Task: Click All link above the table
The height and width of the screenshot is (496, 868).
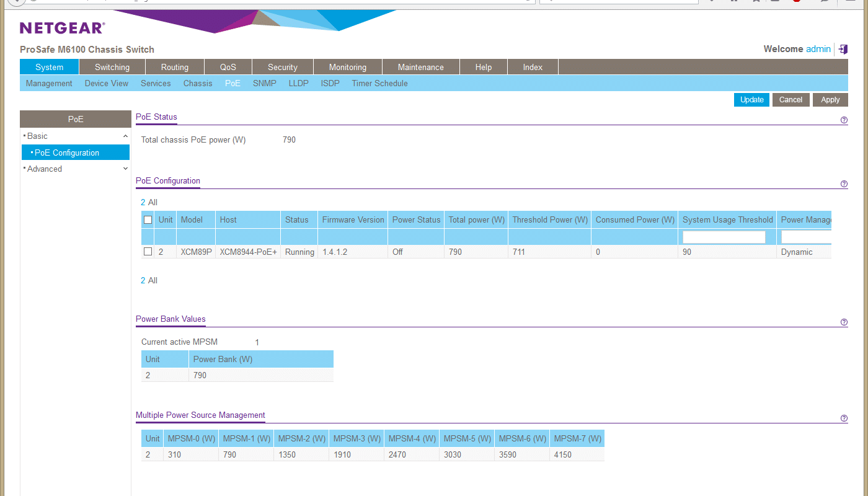Action: (153, 202)
